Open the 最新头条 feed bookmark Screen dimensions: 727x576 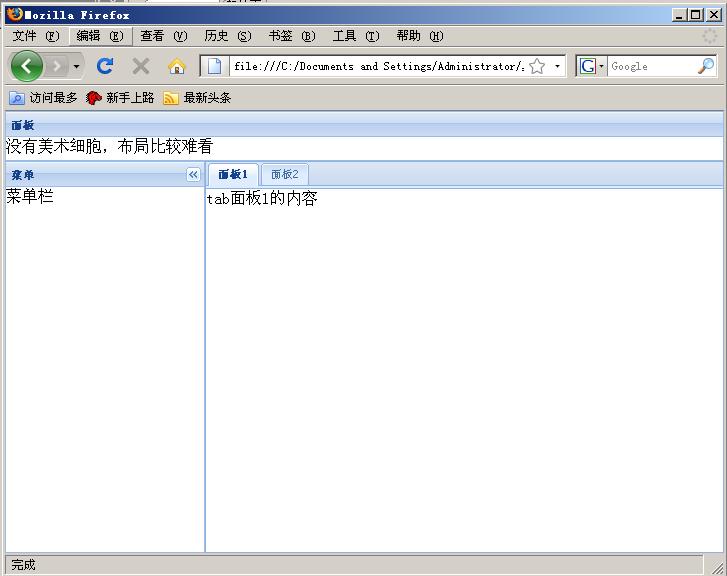tap(197, 98)
